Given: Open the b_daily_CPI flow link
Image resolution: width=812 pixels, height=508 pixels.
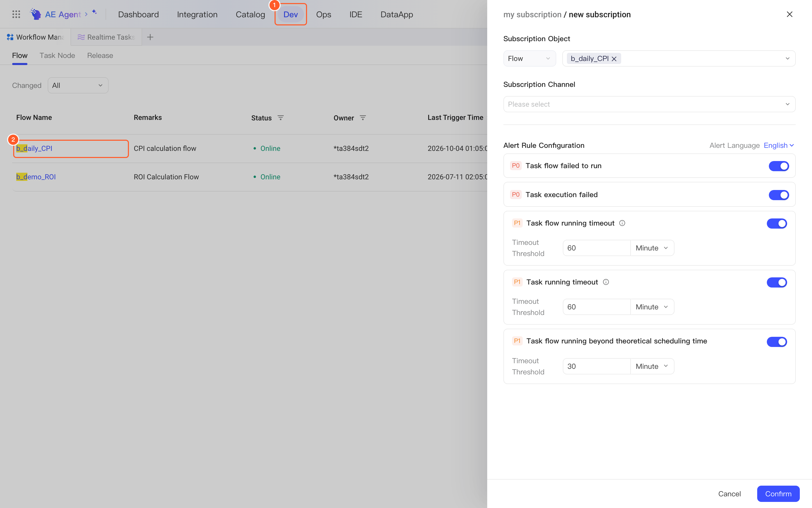Looking at the screenshot, I should (34, 149).
